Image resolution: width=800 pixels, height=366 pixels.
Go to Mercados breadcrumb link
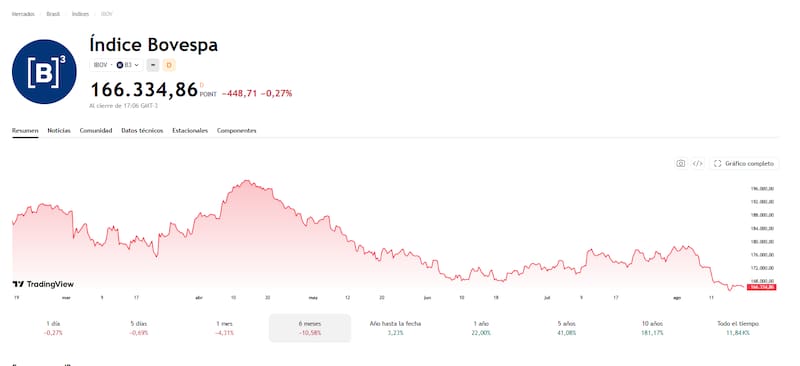coord(23,14)
